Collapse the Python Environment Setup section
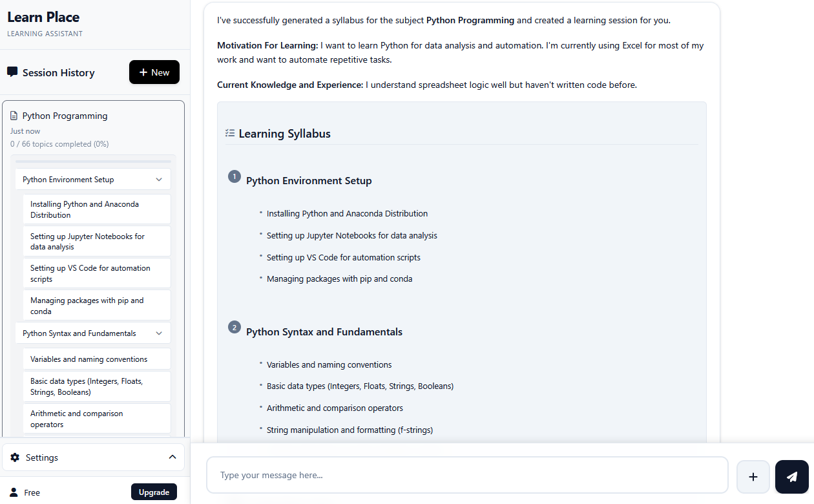This screenshot has width=814, height=504. click(x=159, y=180)
